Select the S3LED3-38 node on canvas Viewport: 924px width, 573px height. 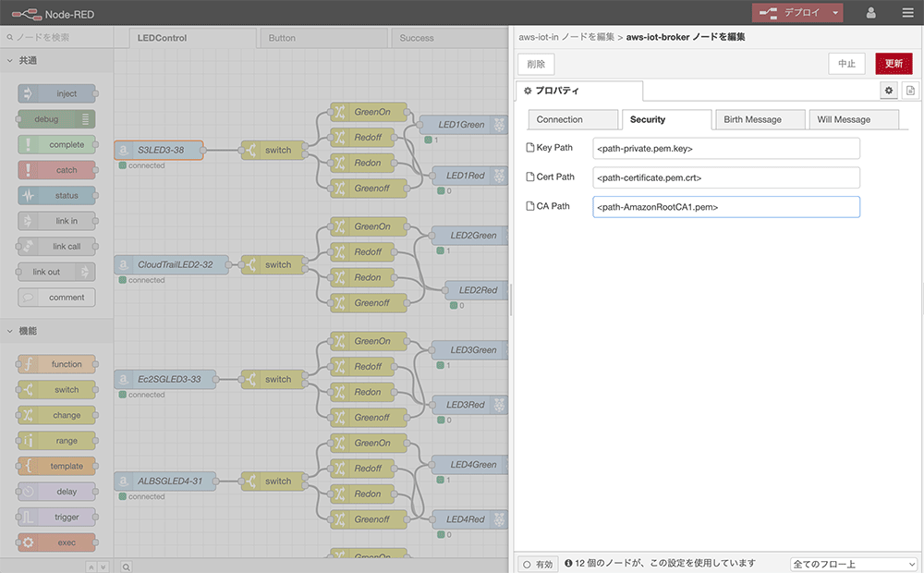point(159,150)
